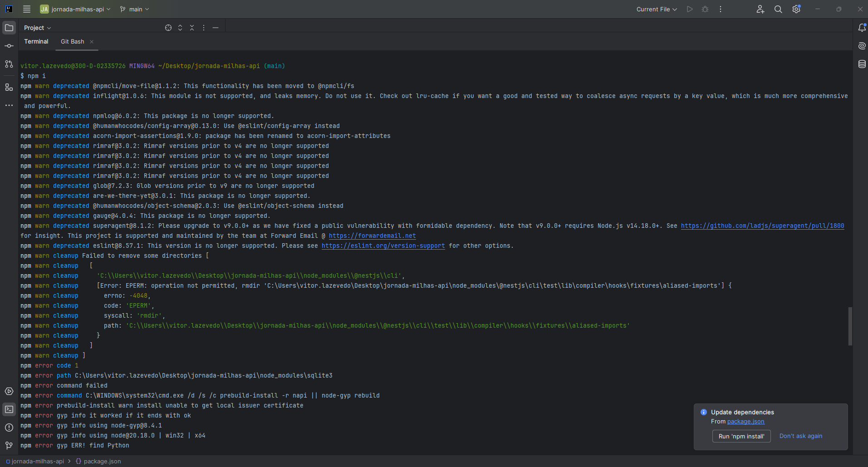Click the IntelliJ logo icon
Image resolution: width=868 pixels, height=467 pixels.
tap(9, 9)
